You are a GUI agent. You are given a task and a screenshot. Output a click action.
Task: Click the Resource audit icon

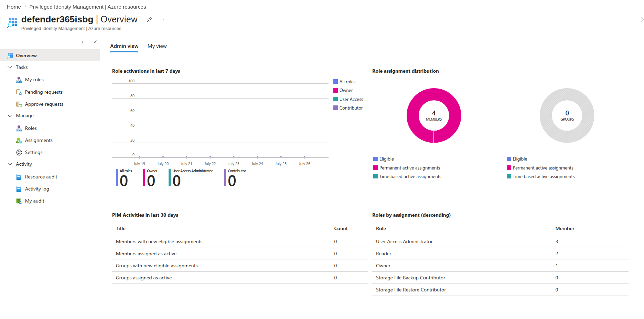[x=19, y=177]
